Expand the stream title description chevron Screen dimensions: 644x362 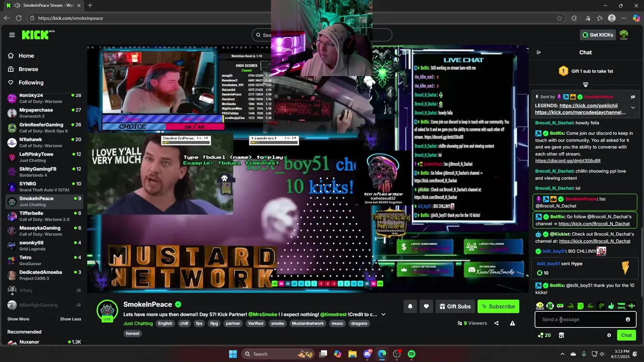click(383, 314)
